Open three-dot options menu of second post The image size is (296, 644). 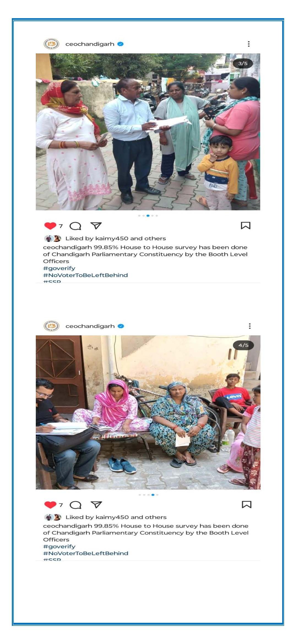[x=249, y=326]
